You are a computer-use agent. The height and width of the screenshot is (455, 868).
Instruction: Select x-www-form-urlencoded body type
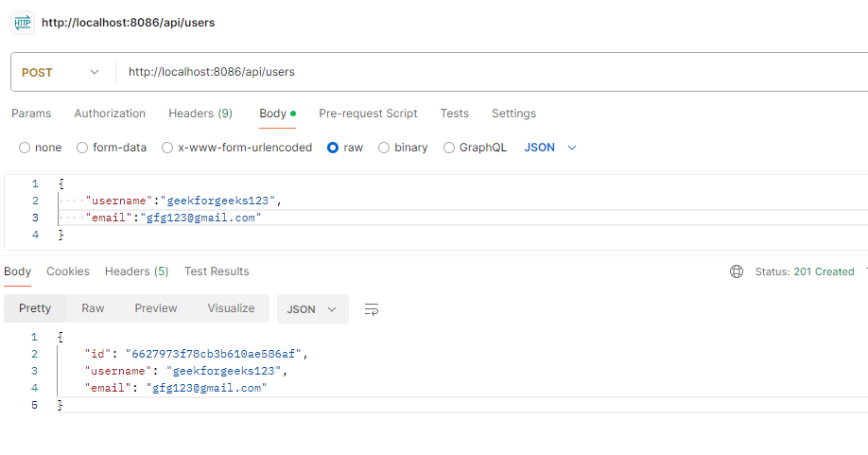[x=167, y=148]
